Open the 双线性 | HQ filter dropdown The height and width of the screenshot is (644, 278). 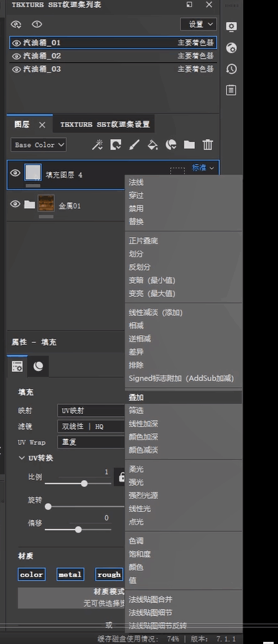tap(91, 426)
